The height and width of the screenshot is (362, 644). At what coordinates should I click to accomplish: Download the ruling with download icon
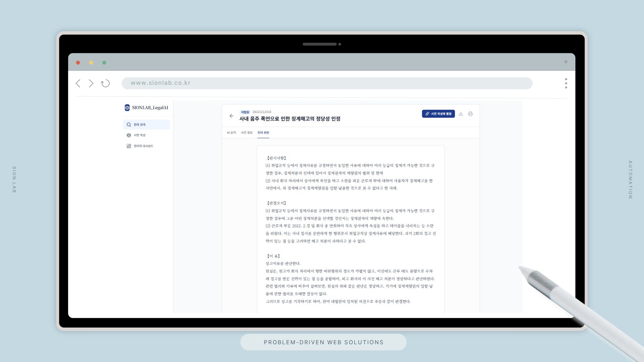click(x=461, y=114)
